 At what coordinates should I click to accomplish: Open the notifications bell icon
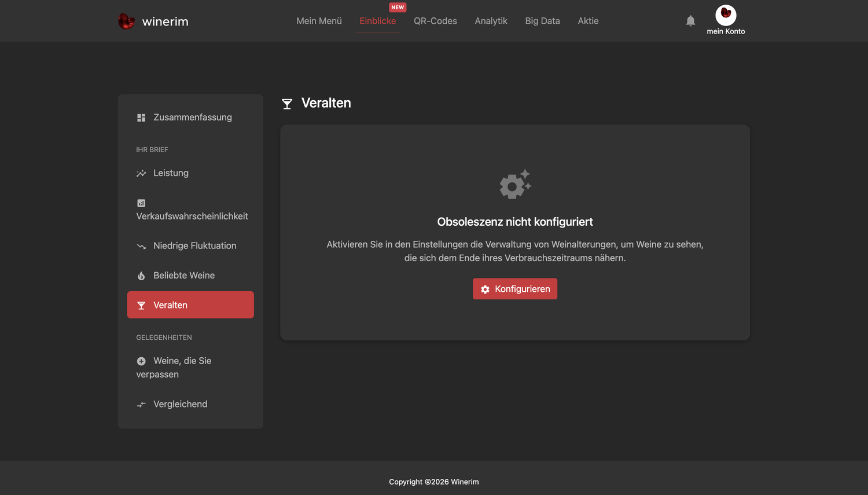point(690,21)
